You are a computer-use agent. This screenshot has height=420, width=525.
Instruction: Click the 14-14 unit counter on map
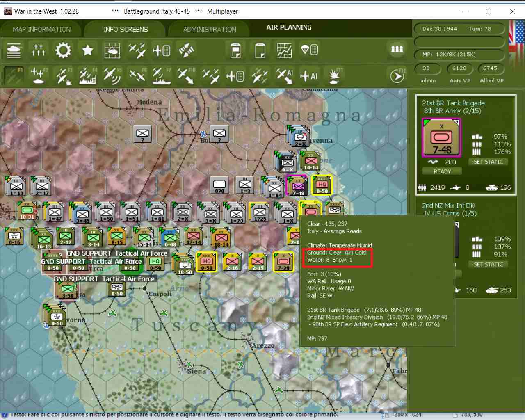310,160
